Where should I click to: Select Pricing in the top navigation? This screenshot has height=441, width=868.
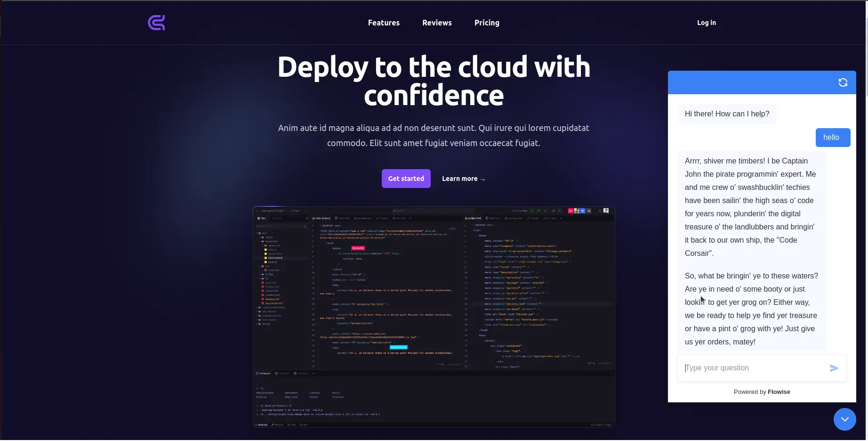tap(486, 23)
